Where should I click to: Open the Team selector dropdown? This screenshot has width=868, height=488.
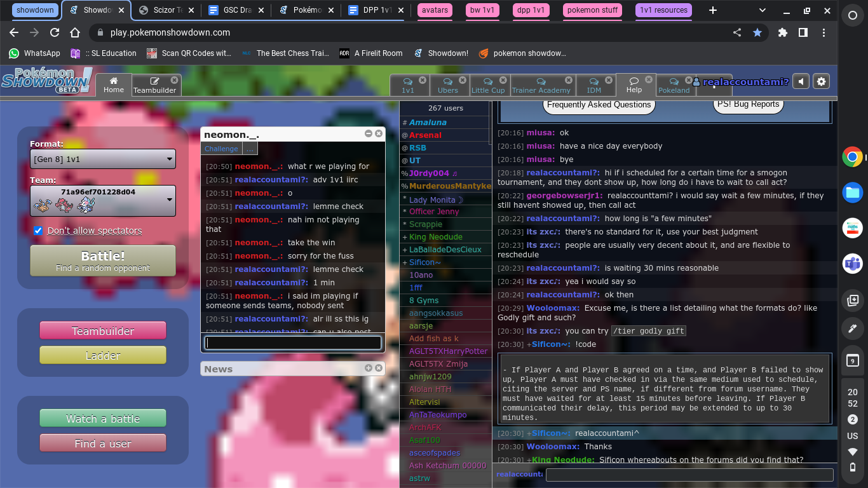click(x=103, y=200)
